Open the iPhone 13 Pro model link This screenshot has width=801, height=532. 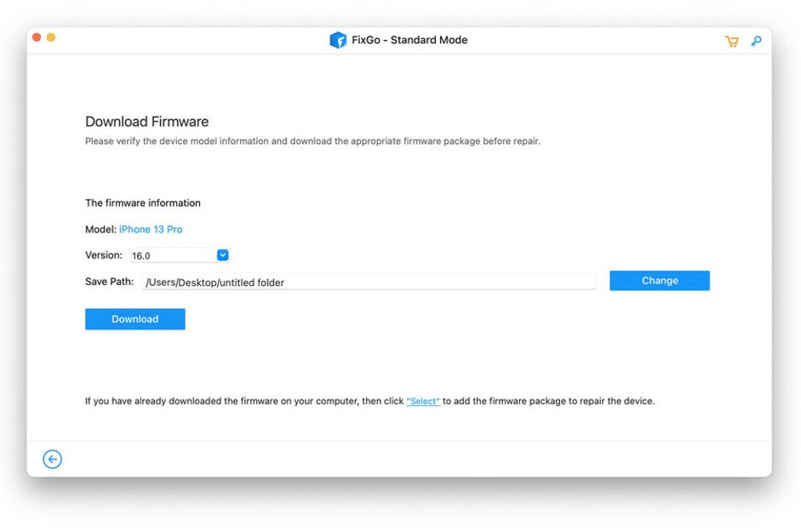point(150,229)
